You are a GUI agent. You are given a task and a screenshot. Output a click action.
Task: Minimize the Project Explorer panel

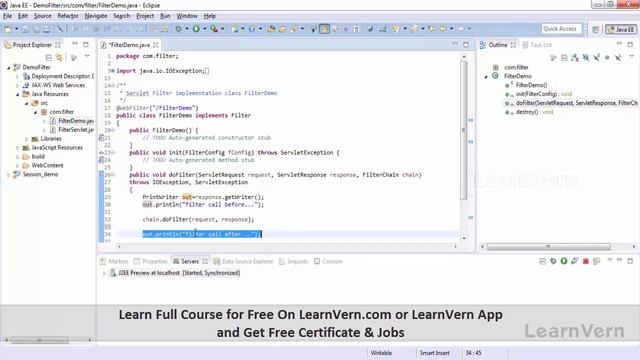[x=75, y=44]
